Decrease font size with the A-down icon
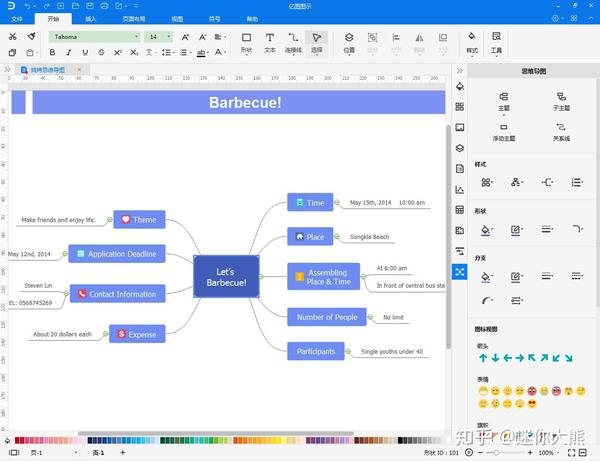Screen dimensions: 600x461 [x=202, y=37]
